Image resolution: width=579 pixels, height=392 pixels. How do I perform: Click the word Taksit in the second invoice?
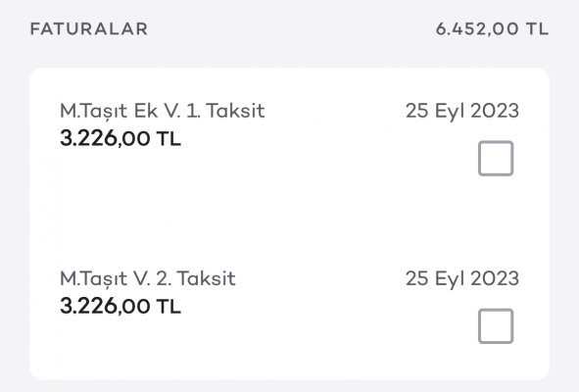[206, 278]
